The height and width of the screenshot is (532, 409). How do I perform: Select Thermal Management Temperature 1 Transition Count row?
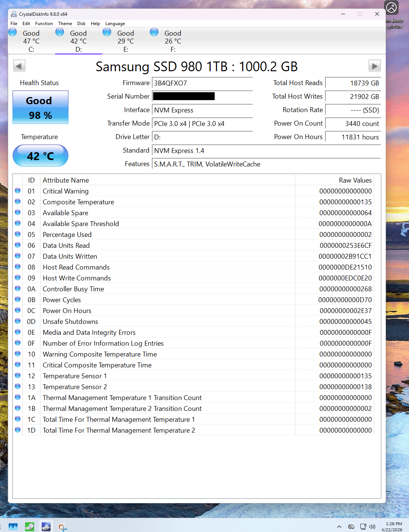click(193, 398)
